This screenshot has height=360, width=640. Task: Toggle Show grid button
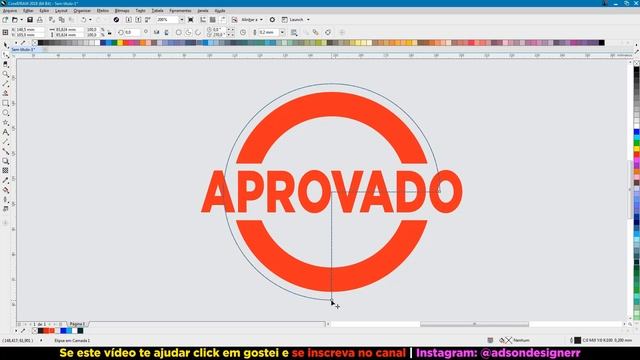point(213,20)
